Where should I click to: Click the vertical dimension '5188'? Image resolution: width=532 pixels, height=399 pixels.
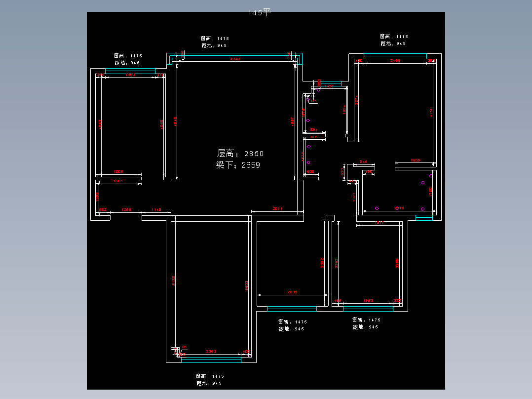tap(174, 280)
